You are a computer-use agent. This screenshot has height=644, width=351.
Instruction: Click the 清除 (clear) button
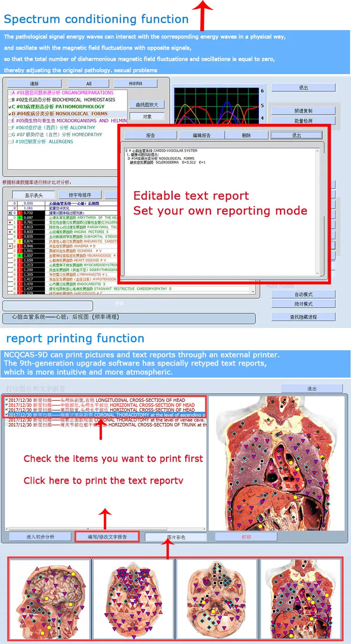[34, 84]
